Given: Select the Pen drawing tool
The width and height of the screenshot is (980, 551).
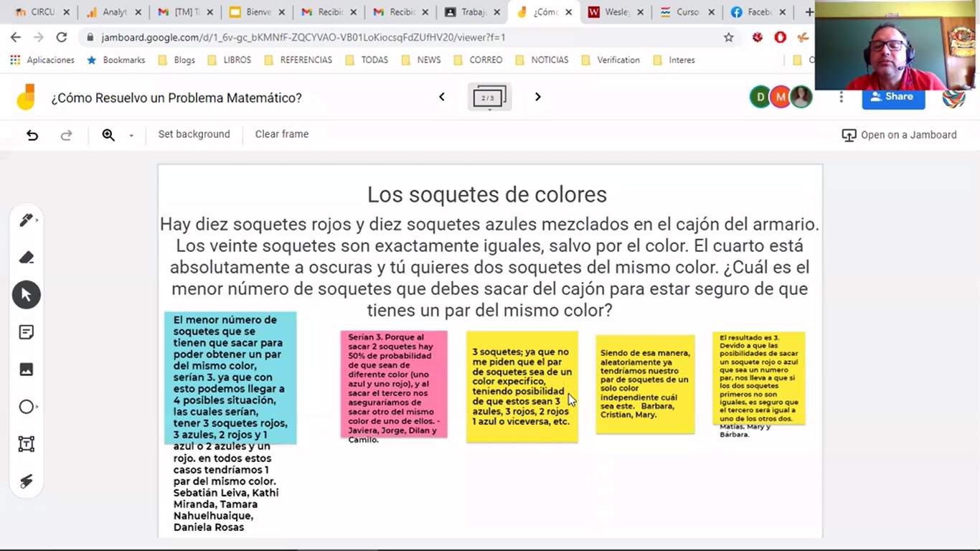Looking at the screenshot, I should click(x=27, y=220).
